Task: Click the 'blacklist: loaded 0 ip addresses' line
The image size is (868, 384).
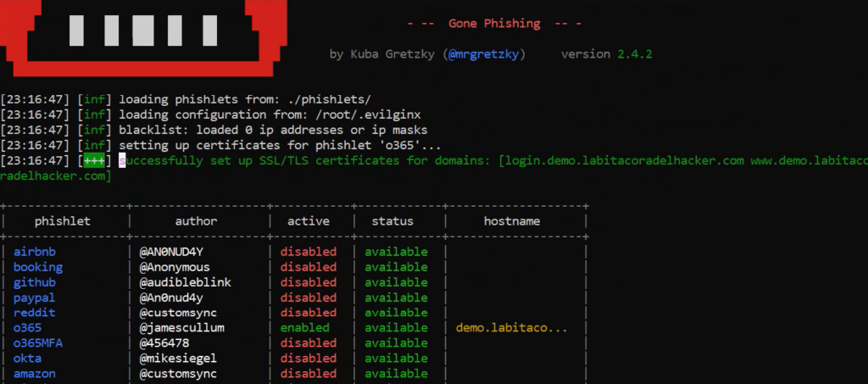Action: coord(273,130)
